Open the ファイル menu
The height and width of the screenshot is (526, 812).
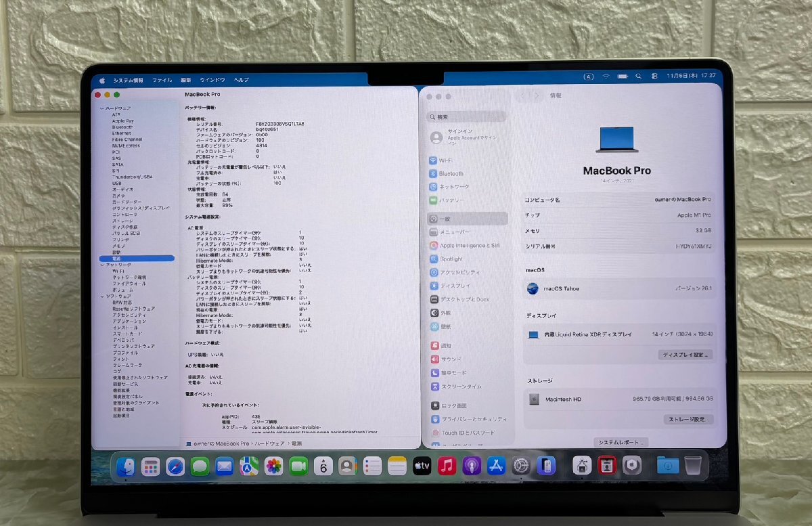(x=162, y=80)
